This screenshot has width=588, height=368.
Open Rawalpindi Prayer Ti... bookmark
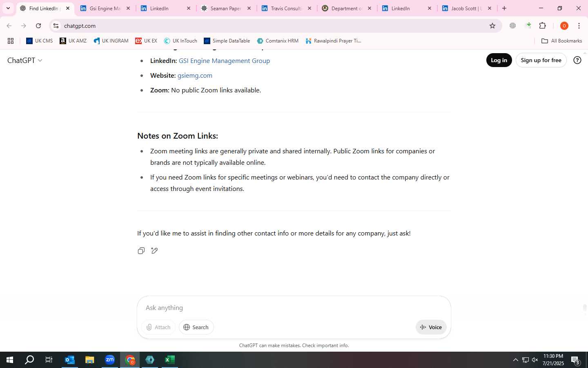click(x=333, y=41)
